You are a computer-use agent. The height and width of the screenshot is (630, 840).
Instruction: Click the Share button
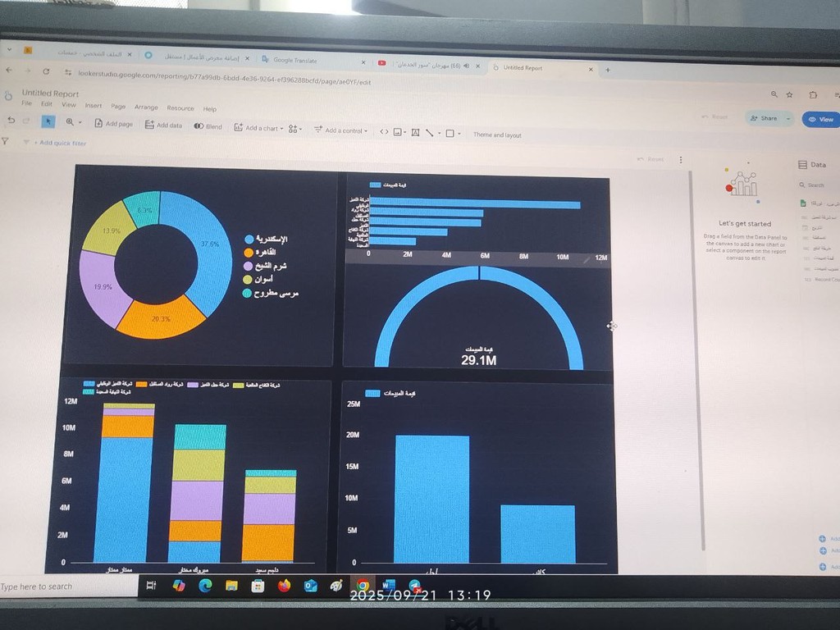[x=765, y=118]
